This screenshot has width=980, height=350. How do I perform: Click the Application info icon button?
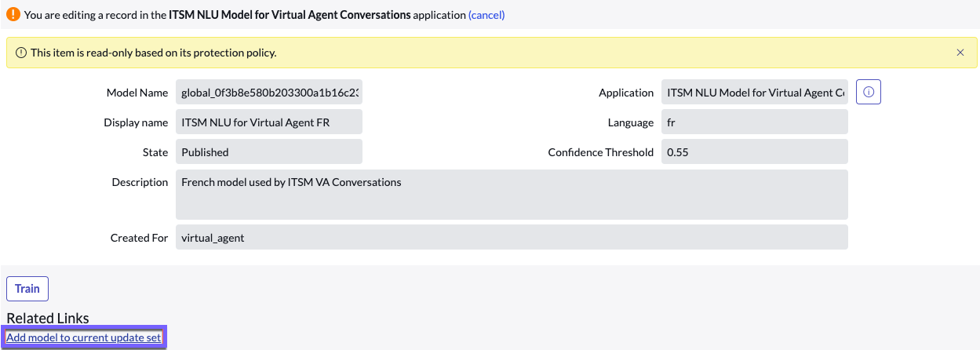tap(869, 93)
